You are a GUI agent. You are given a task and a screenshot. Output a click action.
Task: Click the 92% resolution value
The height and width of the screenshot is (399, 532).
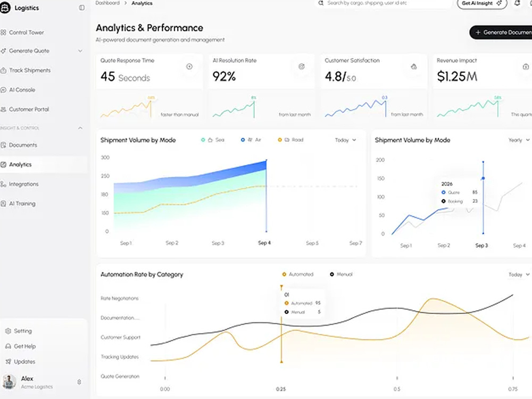click(224, 77)
